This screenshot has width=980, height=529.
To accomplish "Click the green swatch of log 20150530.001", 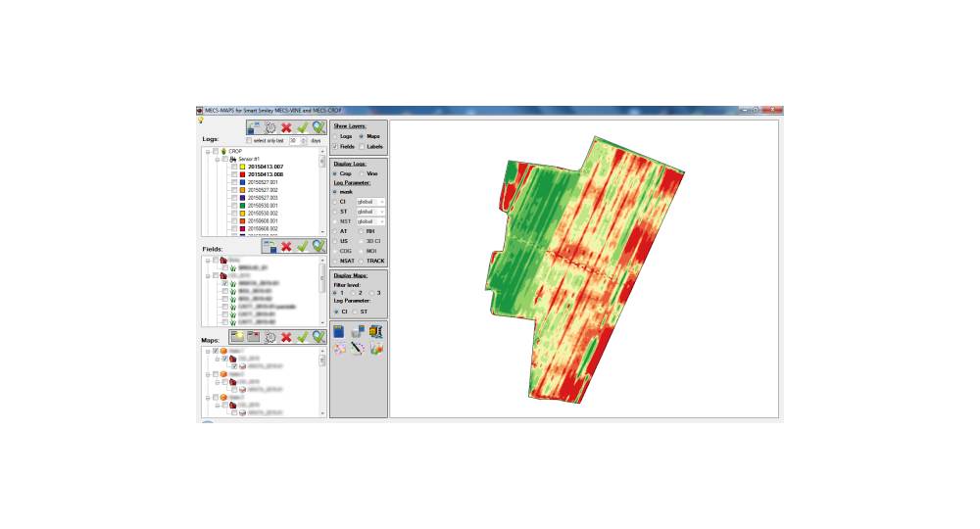I will (x=242, y=206).
